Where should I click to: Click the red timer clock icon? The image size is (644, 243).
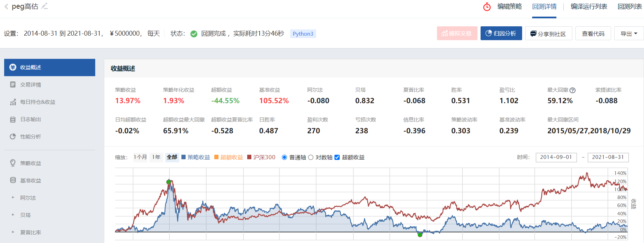487,7
